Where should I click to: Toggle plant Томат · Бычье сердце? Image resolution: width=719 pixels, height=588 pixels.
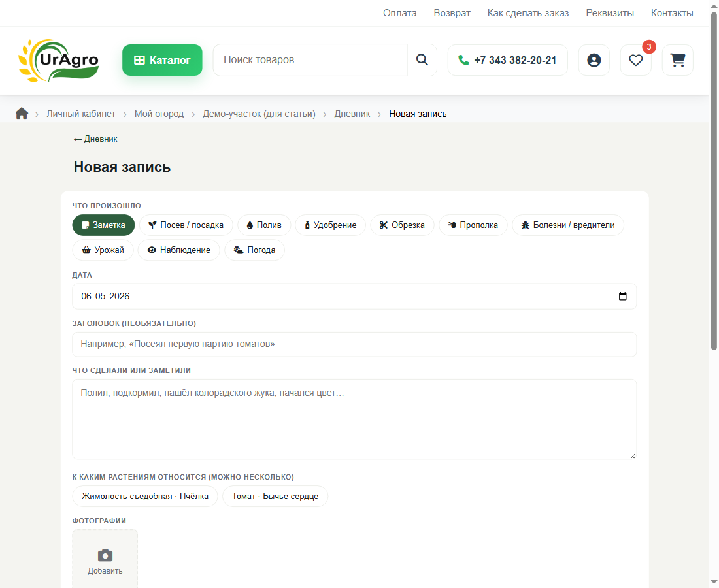pyautogui.click(x=275, y=497)
